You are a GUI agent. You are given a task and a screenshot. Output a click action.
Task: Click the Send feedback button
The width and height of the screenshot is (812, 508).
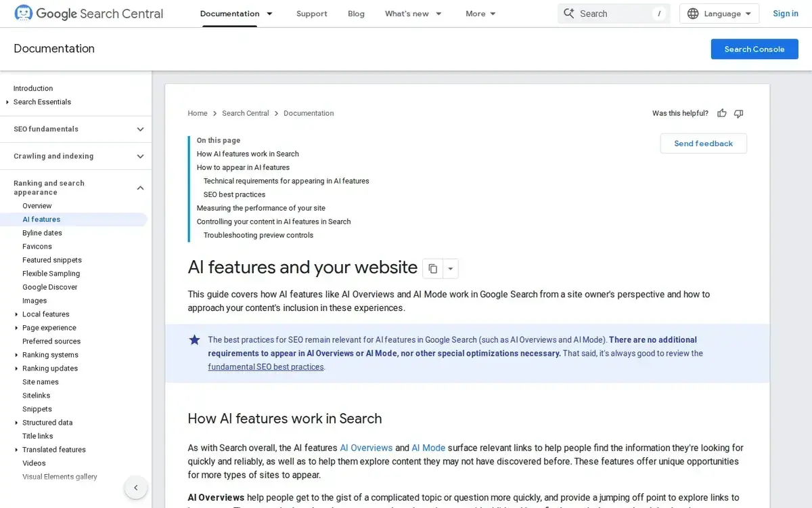[704, 144]
